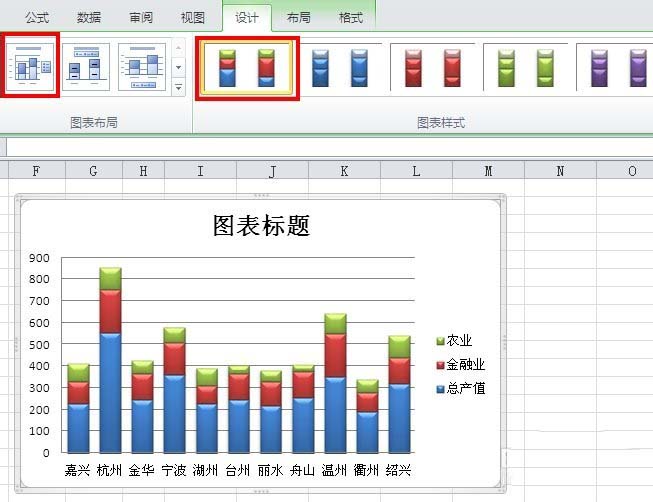Click the 杭州 axis label

(110, 470)
